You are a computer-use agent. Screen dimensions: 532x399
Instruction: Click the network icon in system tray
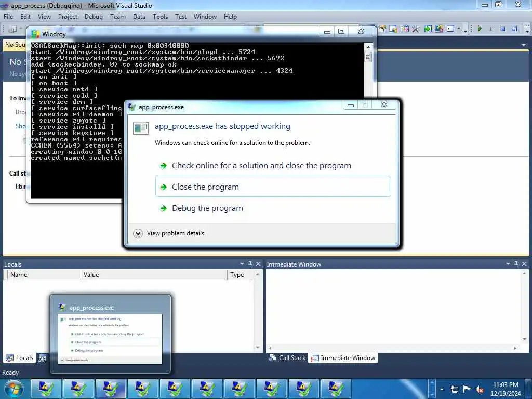pos(454,390)
